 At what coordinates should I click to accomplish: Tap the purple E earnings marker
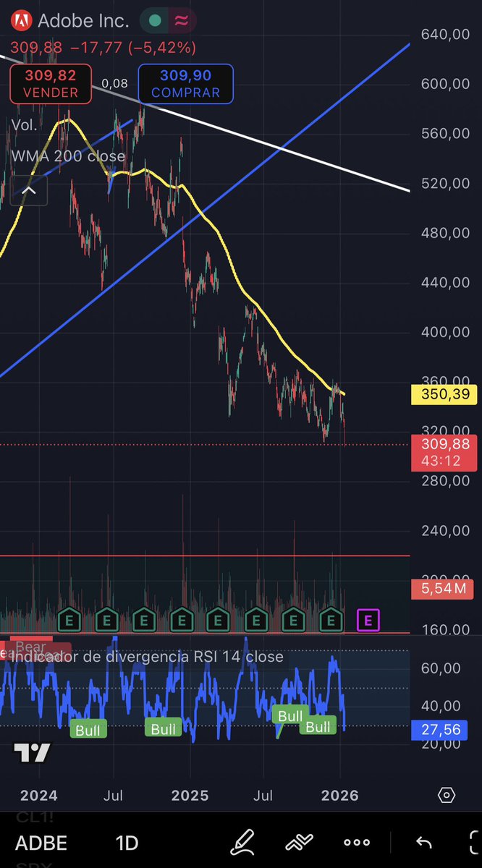pyautogui.click(x=368, y=620)
